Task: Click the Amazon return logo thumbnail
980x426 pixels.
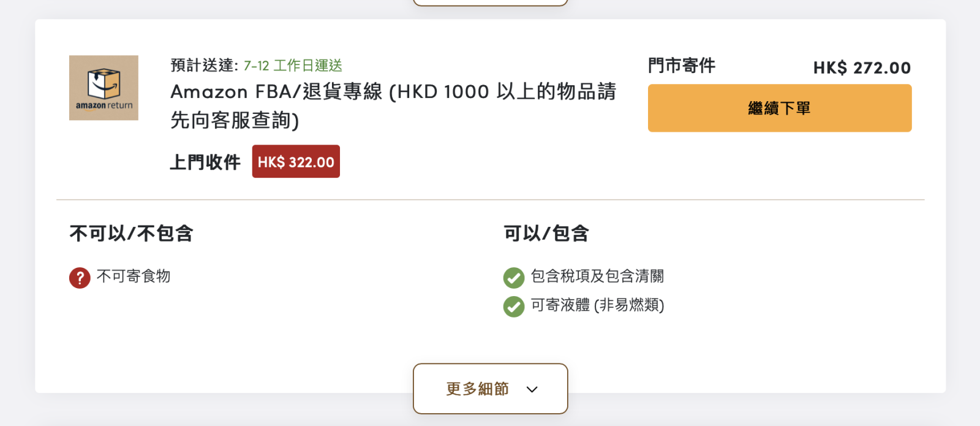Action: pos(104,88)
